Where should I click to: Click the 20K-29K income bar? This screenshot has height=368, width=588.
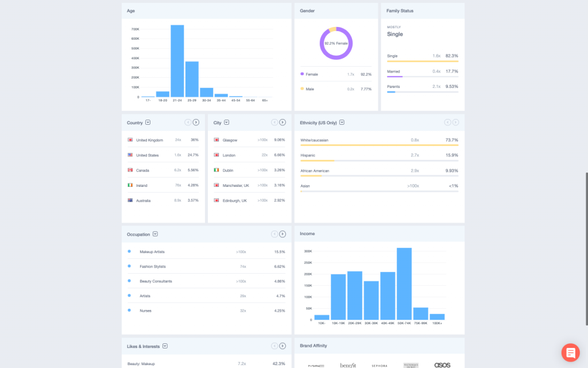pyautogui.click(x=355, y=296)
